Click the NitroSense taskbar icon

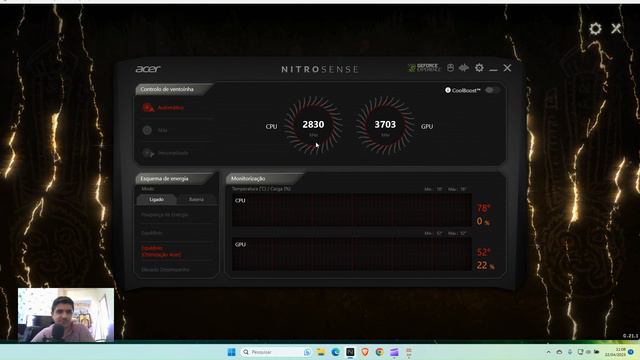tap(350, 352)
